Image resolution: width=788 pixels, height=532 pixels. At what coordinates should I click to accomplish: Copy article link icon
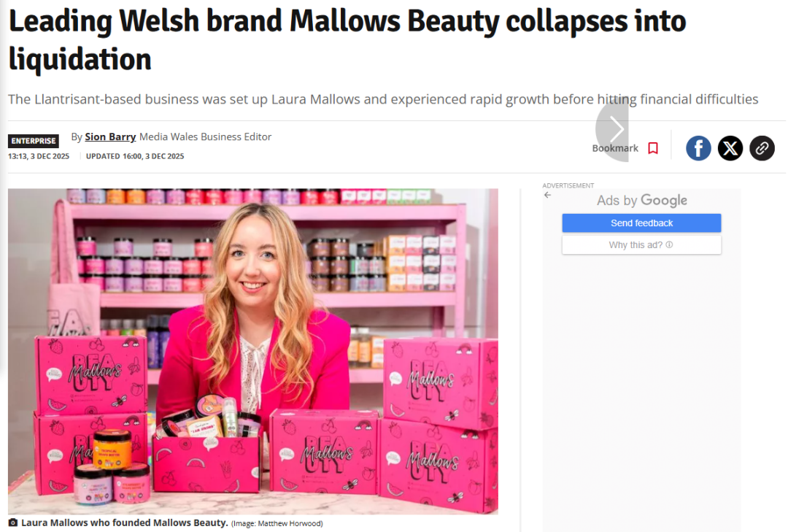click(x=762, y=148)
